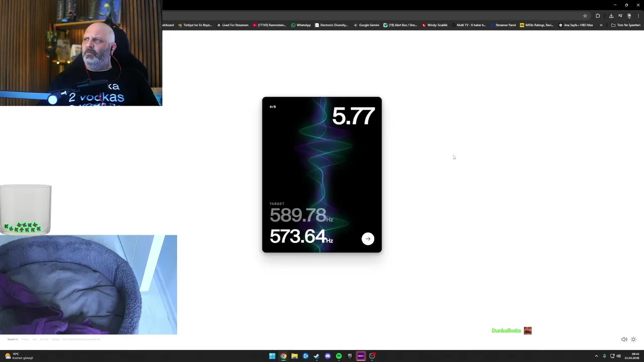
Task: Open network settings tray icon
Action: [612, 356]
